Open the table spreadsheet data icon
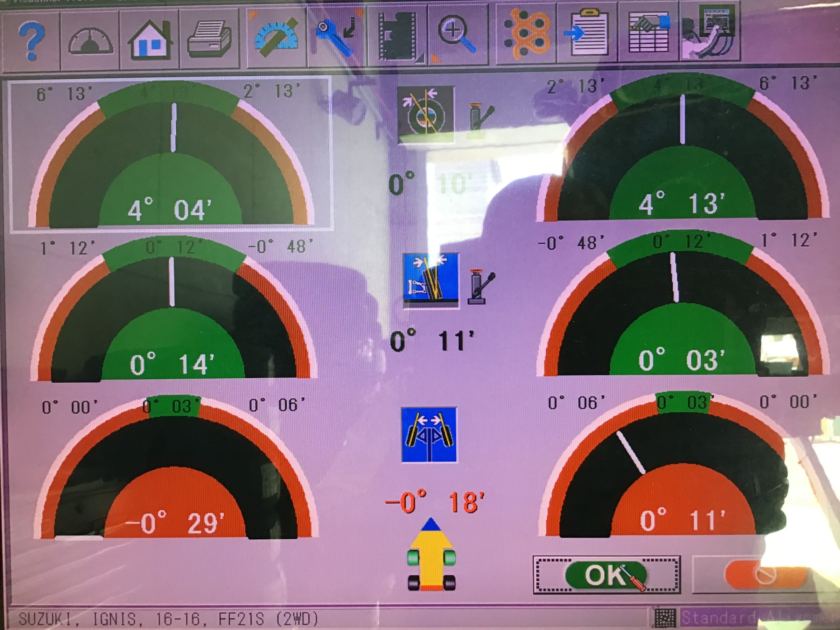Screen dimensions: 840x630 click(x=649, y=33)
